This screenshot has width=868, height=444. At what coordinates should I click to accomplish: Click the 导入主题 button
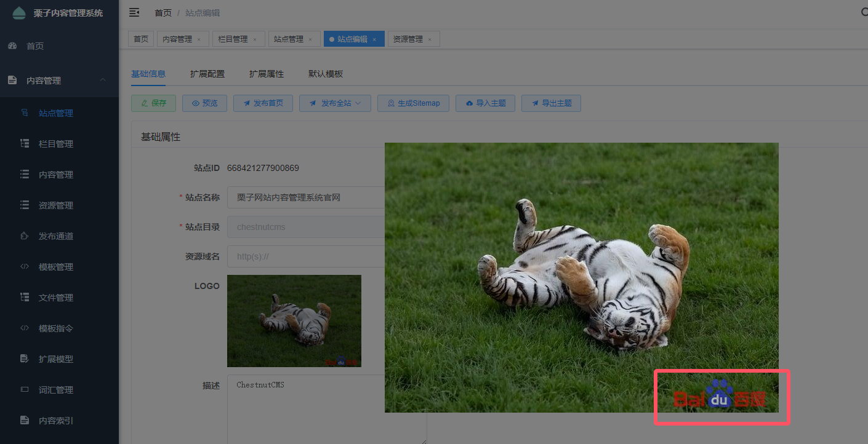pos(485,103)
